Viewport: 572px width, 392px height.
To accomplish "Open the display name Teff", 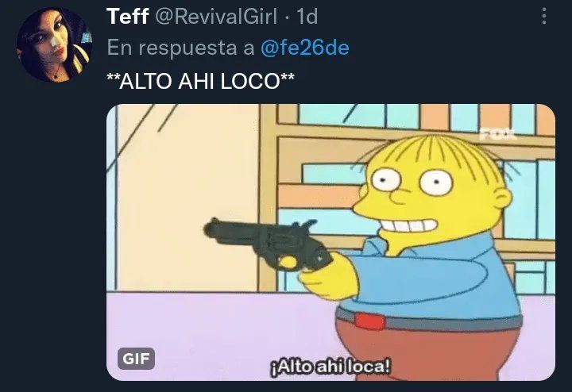I will pos(127,17).
